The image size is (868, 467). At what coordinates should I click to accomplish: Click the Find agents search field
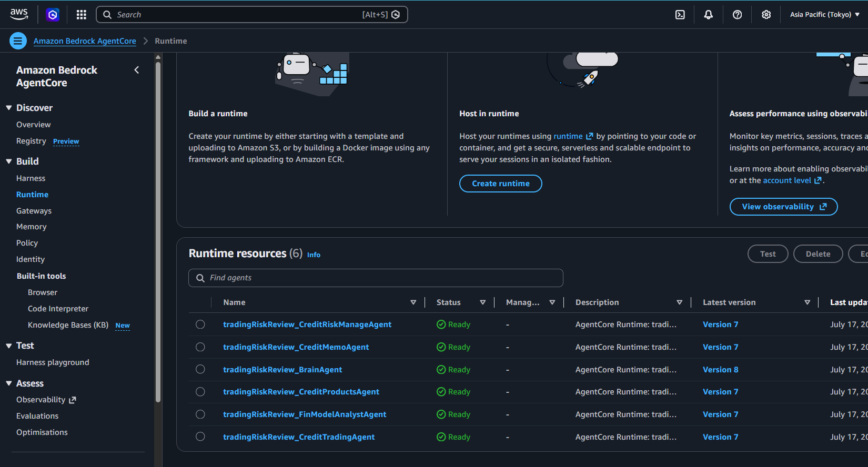[376, 278]
